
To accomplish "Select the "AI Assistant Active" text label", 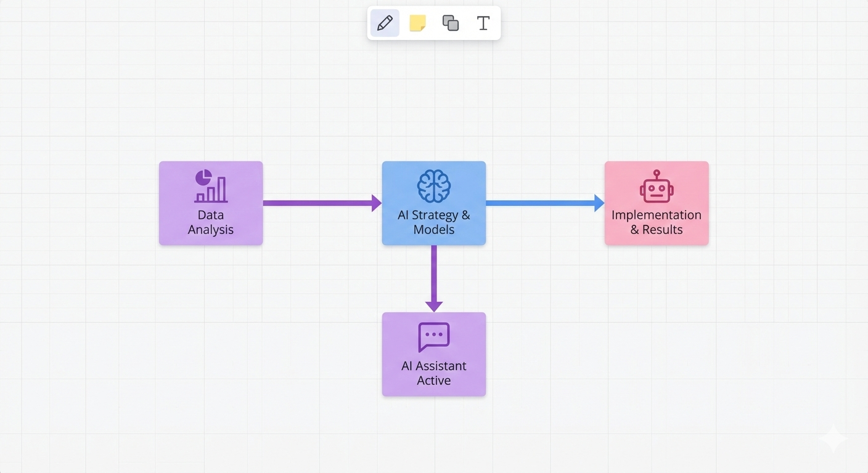I will click(434, 373).
